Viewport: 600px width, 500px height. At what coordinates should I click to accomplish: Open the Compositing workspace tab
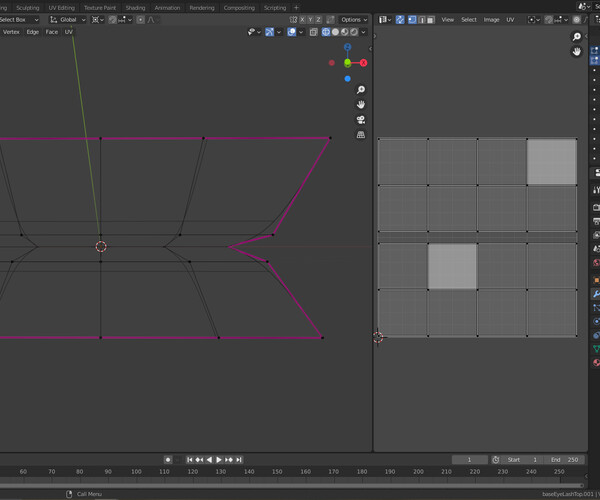(239, 8)
